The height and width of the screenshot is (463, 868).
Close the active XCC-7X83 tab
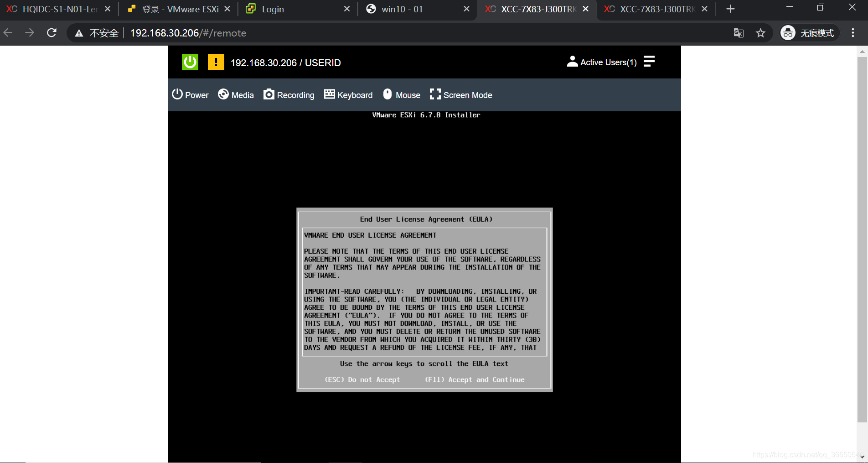coord(586,9)
